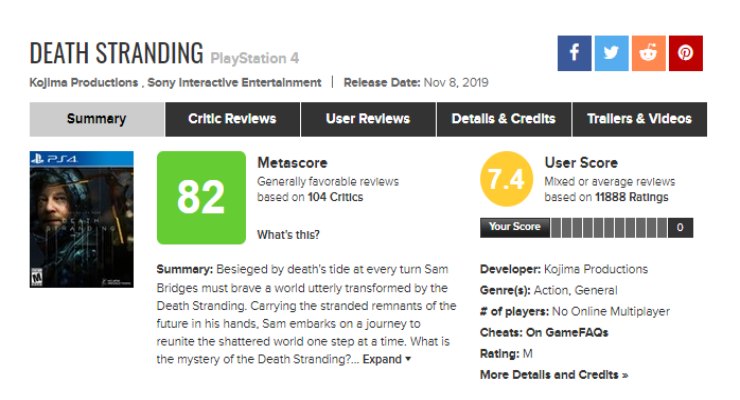Pin this page with Pinterest icon

[685, 53]
